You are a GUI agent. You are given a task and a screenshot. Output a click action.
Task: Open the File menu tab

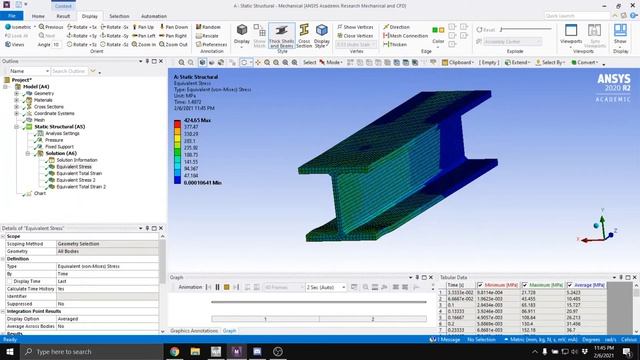click(x=12, y=16)
